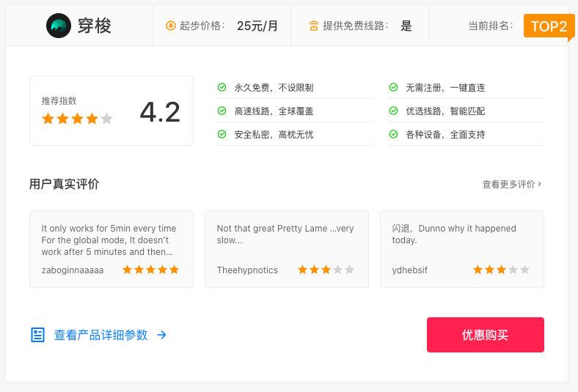Click the 优惠购买 button
This screenshot has height=392, width=578.
(486, 335)
